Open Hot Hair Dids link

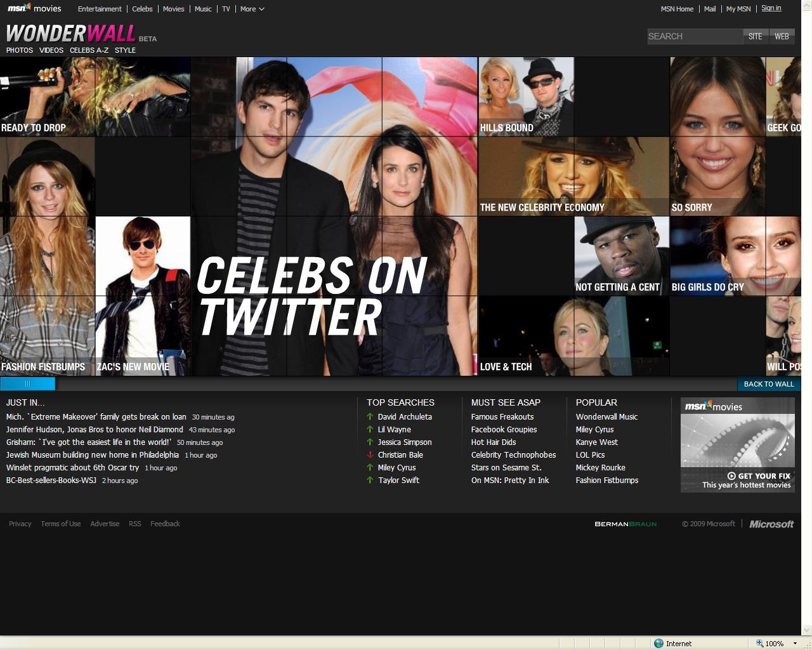click(494, 442)
